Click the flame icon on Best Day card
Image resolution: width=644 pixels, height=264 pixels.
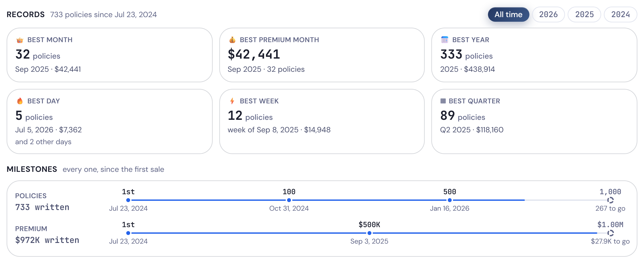[x=20, y=101]
